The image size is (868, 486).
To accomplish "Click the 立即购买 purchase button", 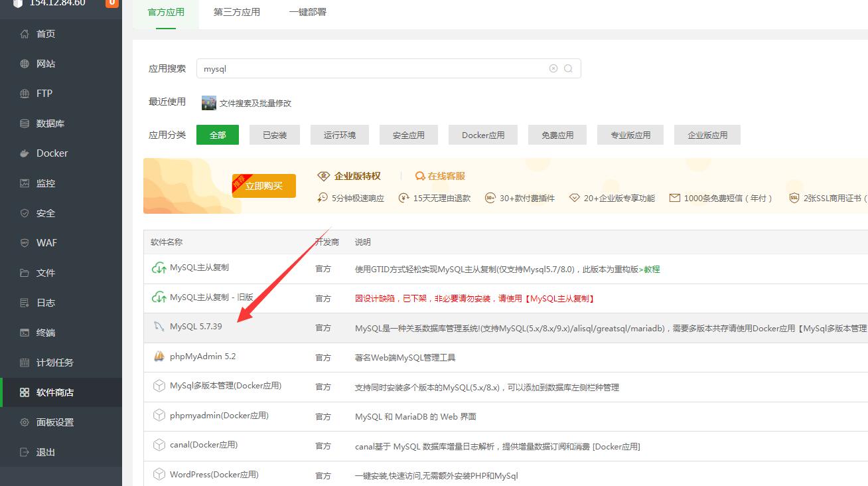I will pos(263,186).
